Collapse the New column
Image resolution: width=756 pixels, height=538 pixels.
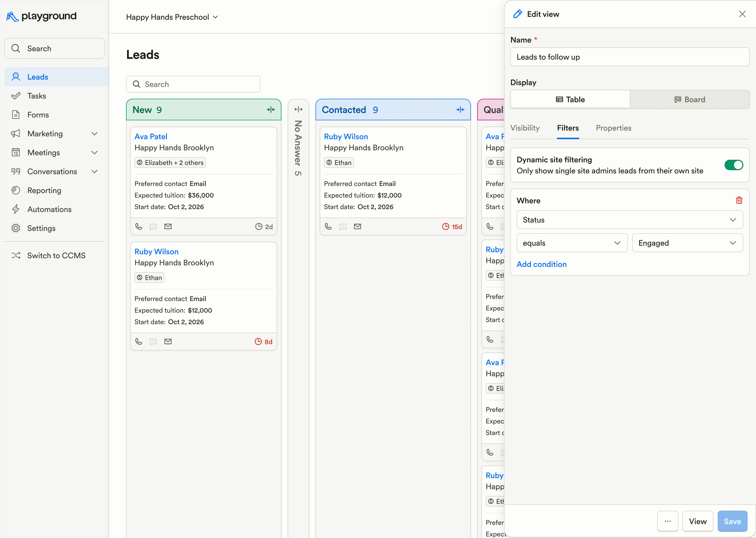271,110
